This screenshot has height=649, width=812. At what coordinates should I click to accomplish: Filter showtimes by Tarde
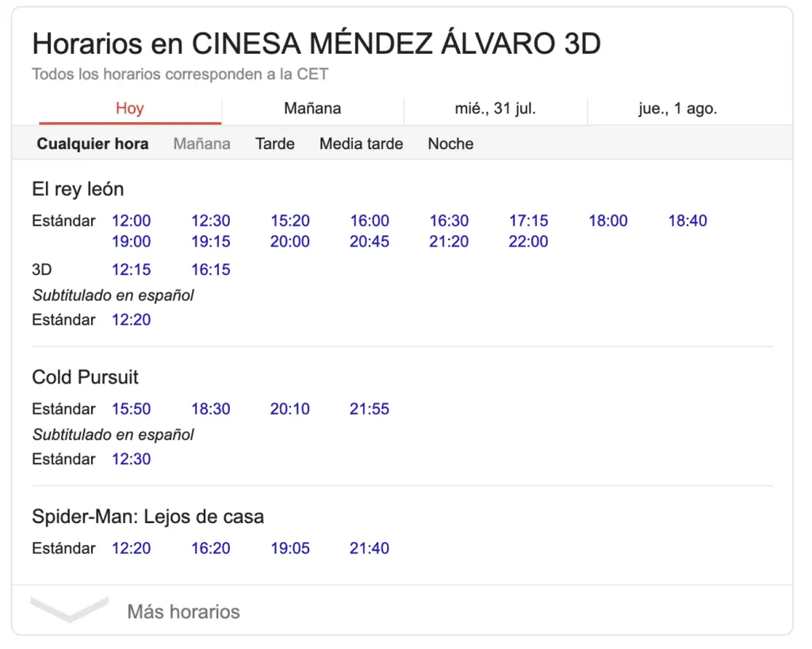(274, 143)
